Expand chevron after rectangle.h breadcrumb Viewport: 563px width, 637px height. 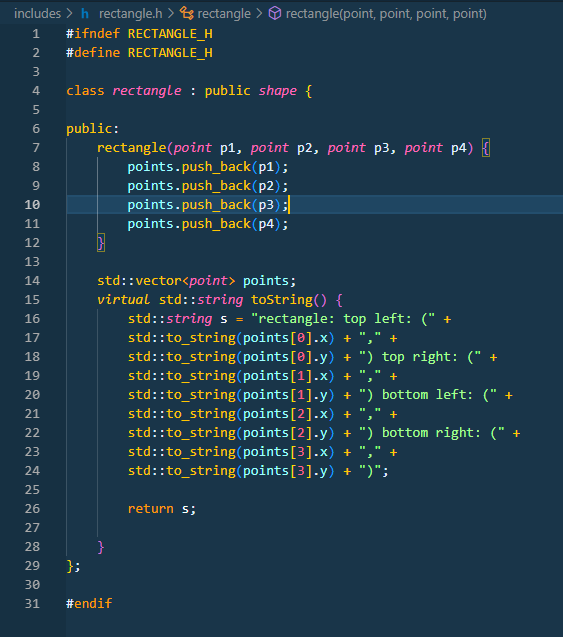(x=171, y=14)
